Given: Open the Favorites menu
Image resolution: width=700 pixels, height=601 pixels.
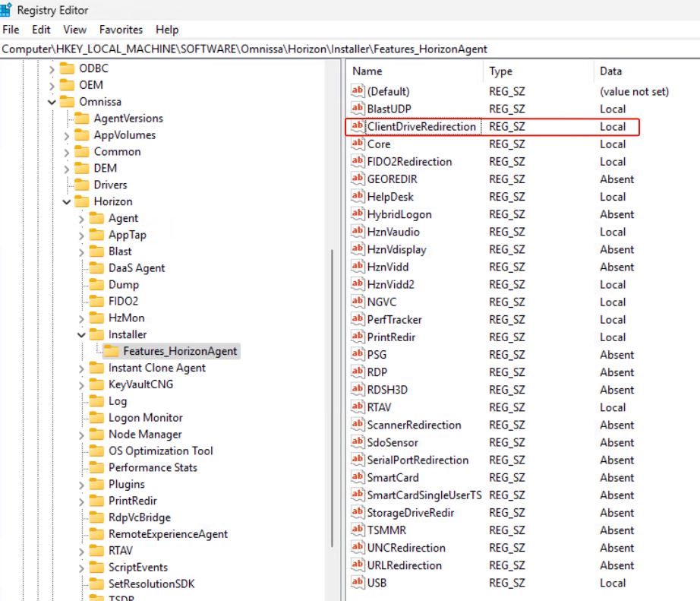Looking at the screenshot, I should tap(121, 30).
